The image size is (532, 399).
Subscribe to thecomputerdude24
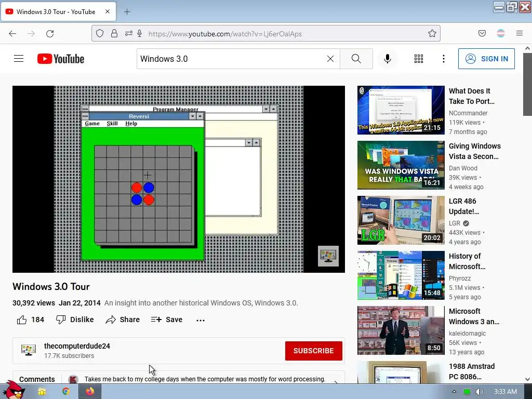[x=313, y=351]
